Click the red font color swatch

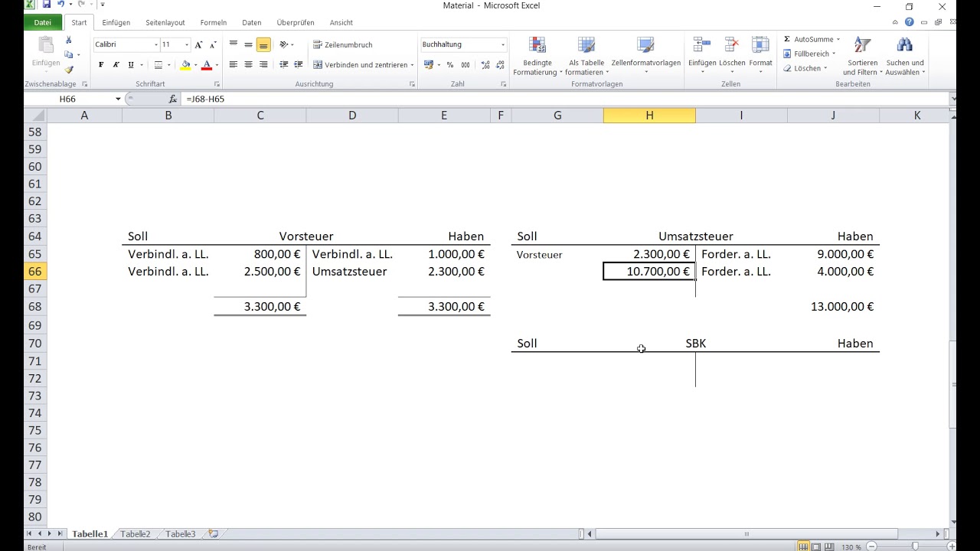point(207,65)
